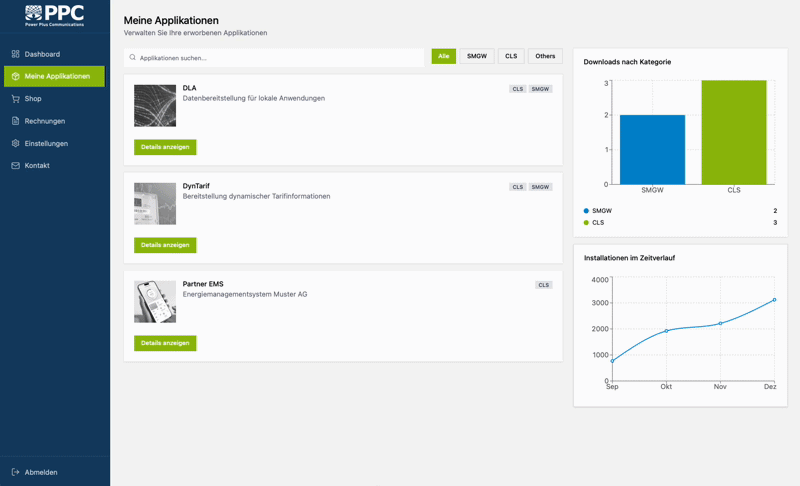800x486 pixels.
Task: Click the Meine Applikationen cube icon
Action: [15, 76]
